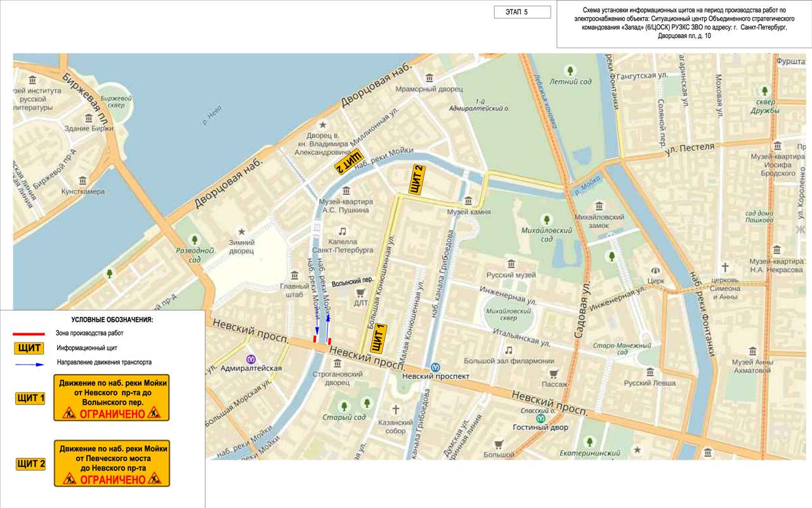Image resolution: width=812 pixels, height=508 pixels.
Task: Click the Главный штаб museum icon
Action: click(294, 276)
